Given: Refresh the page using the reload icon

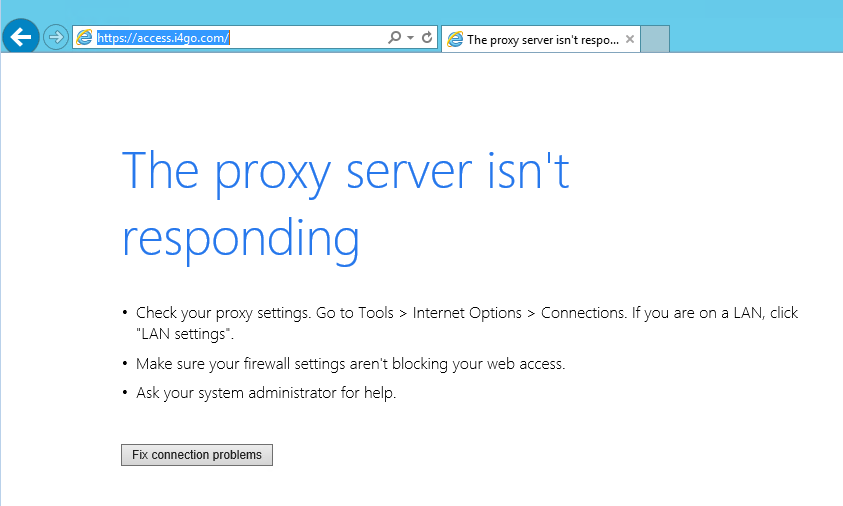Looking at the screenshot, I should coord(427,37).
